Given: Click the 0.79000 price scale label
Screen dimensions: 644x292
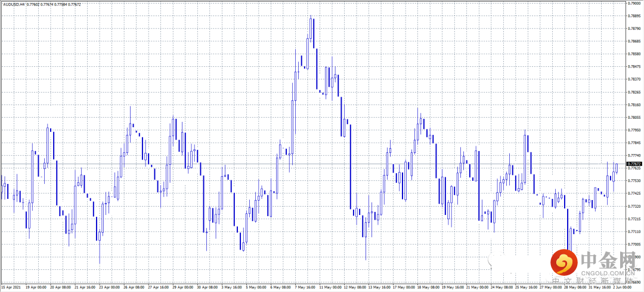Looking at the screenshot, I should tap(635, 3).
